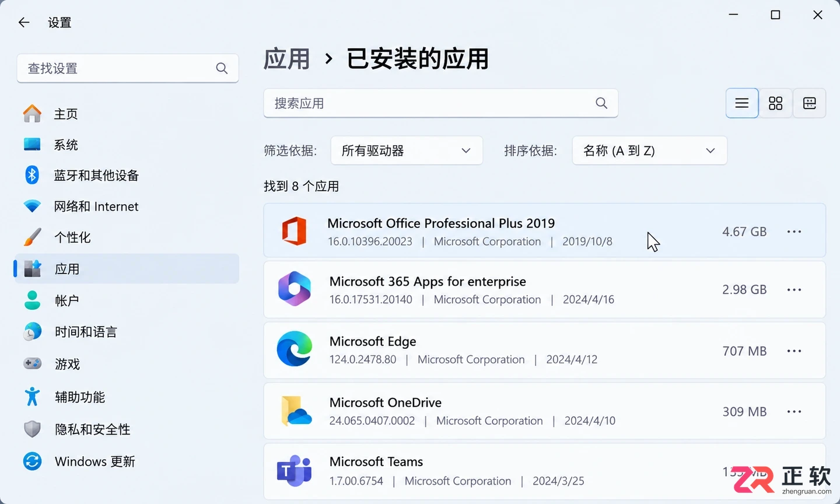Open 网络和 Internet settings
Screen dimensions: 840x504
point(128,206)
